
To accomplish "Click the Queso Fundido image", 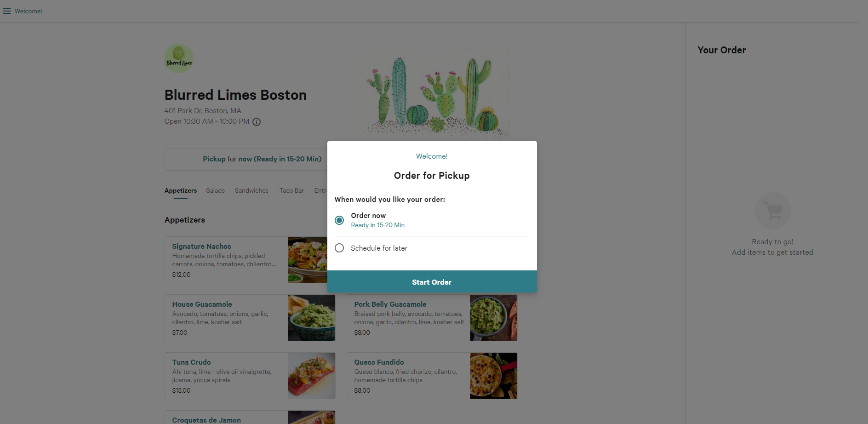I will point(493,375).
